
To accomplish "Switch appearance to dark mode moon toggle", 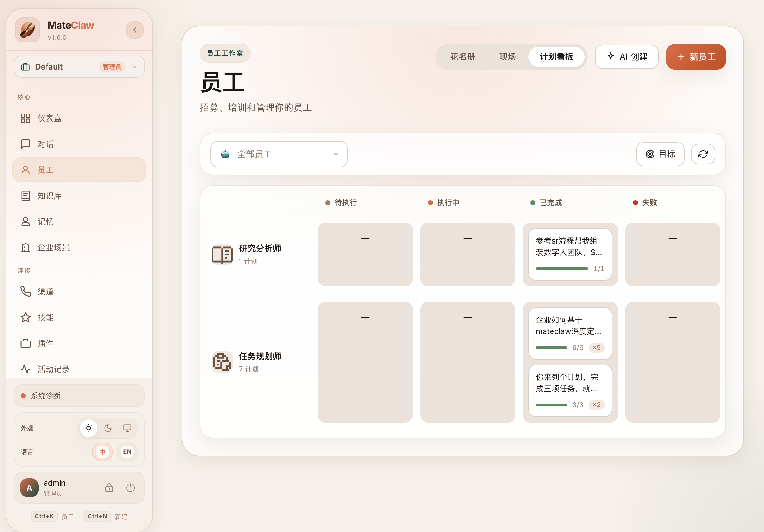I will 108,428.
